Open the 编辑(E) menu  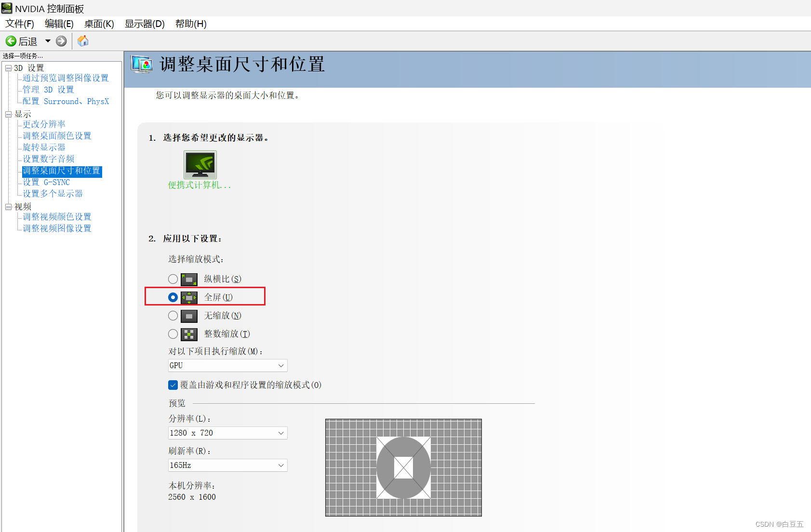pyautogui.click(x=59, y=24)
